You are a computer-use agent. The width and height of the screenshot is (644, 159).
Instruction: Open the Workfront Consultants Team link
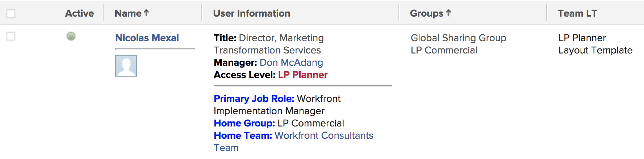[293, 142]
